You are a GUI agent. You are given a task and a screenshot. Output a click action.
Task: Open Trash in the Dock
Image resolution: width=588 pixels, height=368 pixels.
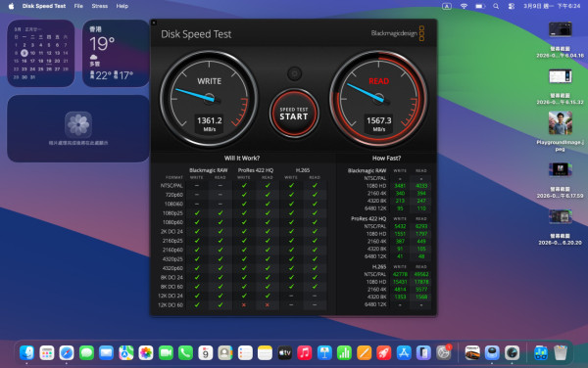561,352
